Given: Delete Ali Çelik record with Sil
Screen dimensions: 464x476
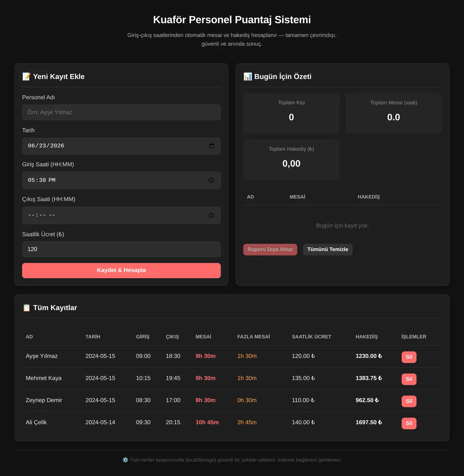Looking at the screenshot, I should 409,423.
